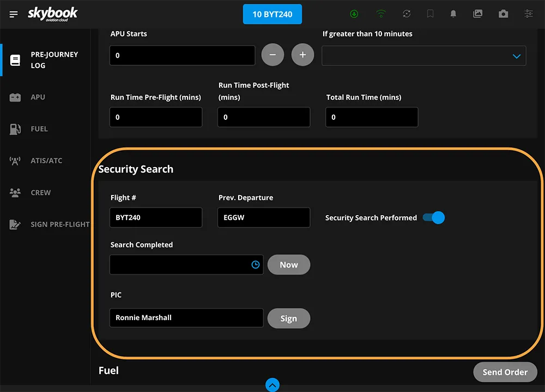Screen dimensions: 545x392
Task: Click the Wi-Fi connectivity icon
Action: 381,14
